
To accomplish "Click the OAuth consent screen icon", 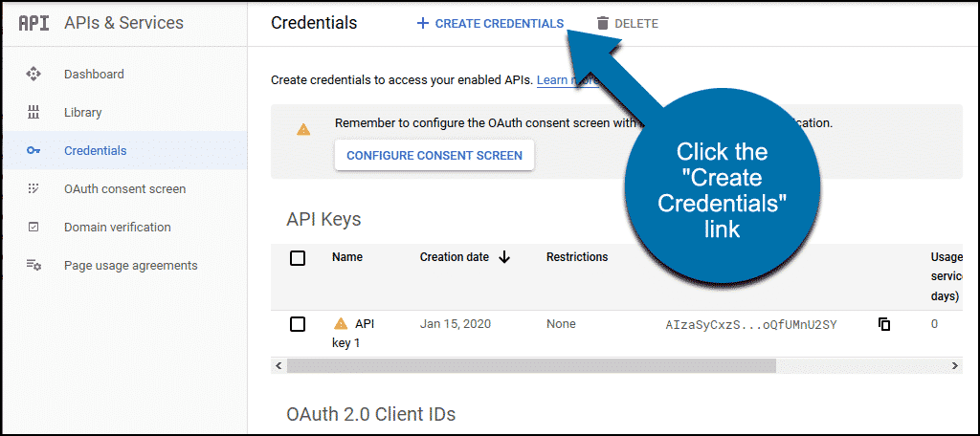I will pyautogui.click(x=33, y=188).
